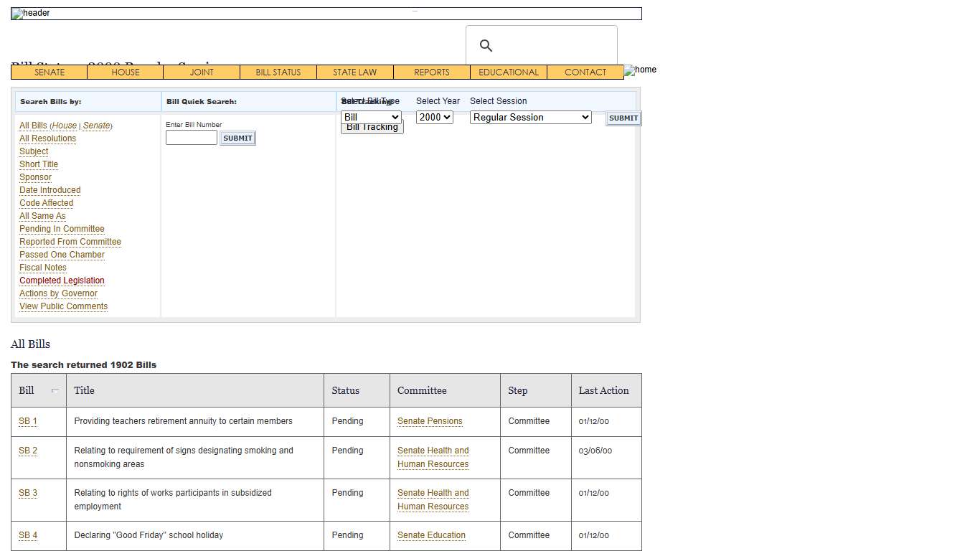Screen dimensions: 980x551
Task: Open the EDUCATIONAL menu tab
Action: (x=508, y=72)
